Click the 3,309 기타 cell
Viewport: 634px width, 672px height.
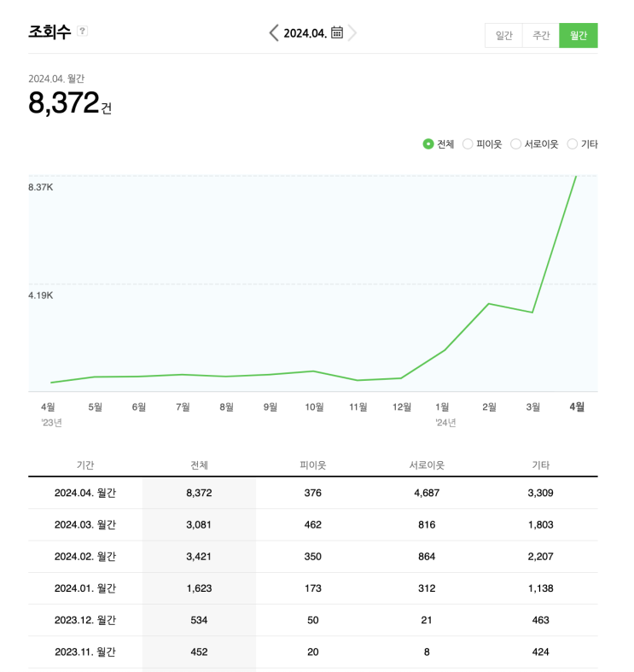click(x=541, y=493)
